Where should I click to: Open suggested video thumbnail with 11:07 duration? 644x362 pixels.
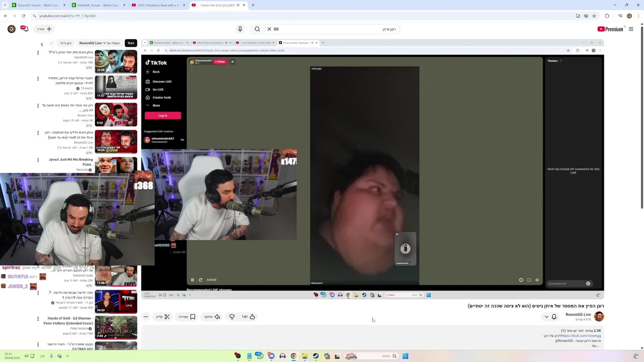pos(116,87)
